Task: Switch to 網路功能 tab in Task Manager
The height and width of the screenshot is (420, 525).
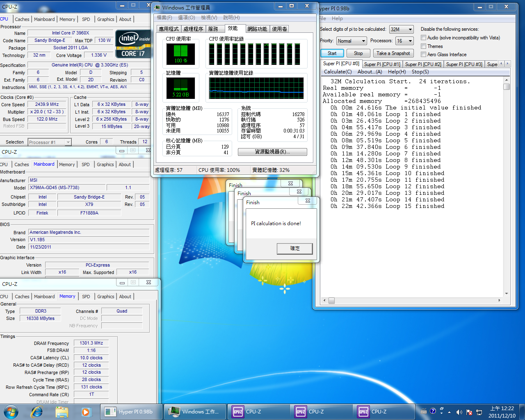Action: click(257, 29)
